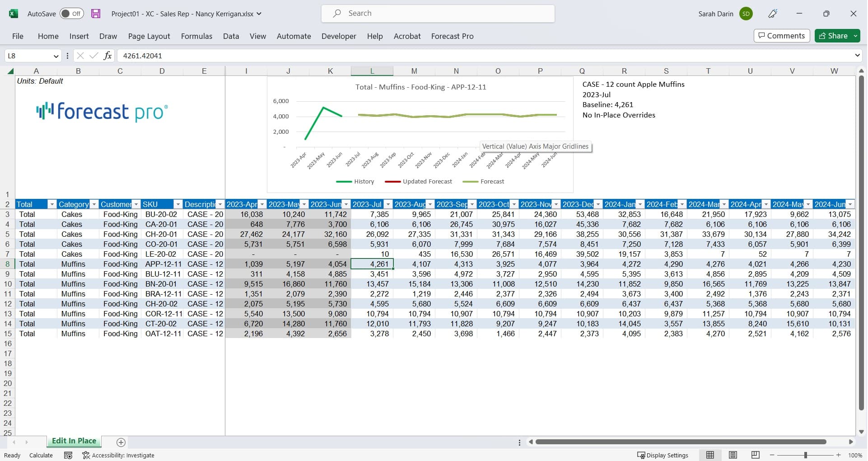The width and height of the screenshot is (868, 461).
Task: Select Normal view icon in status bar
Action: 710,455
